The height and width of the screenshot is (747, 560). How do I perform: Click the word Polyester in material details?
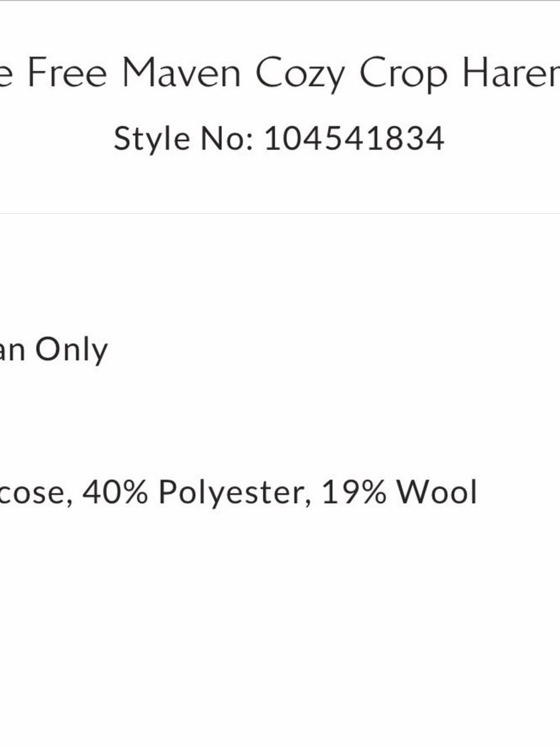point(235,493)
